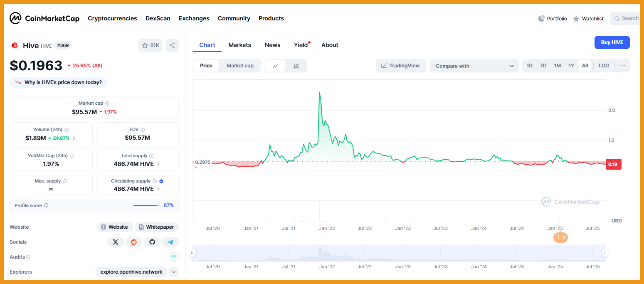Screen dimensions: 644x284
Task: Set chart range to 1D
Action: click(529, 66)
